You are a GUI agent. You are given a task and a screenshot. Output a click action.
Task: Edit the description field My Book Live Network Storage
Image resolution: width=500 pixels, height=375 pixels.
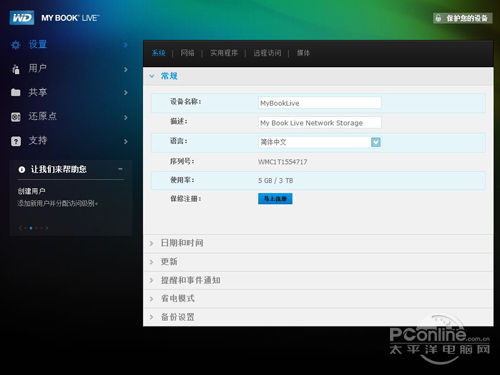click(320, 123)
